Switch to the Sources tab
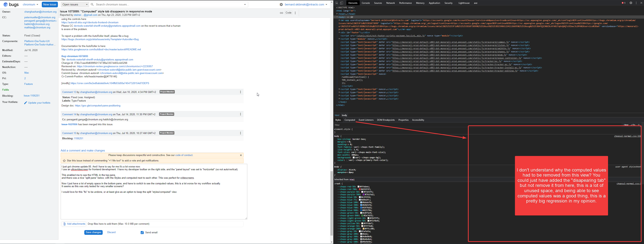Image resolution: width=644 pixels, height=244 pixels. pyautogui.click(x=378, y=3)
